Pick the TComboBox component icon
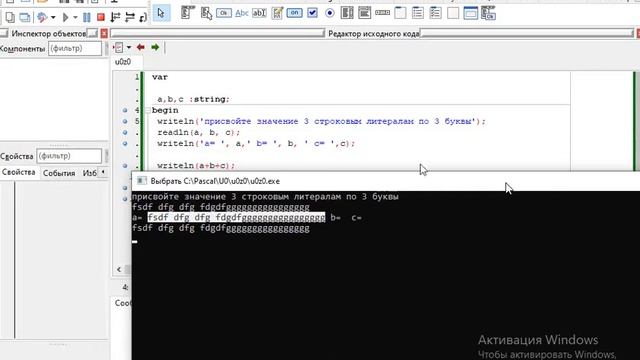Image resolution: width=640 pixels, height=360 pixels. coord(364,13)
